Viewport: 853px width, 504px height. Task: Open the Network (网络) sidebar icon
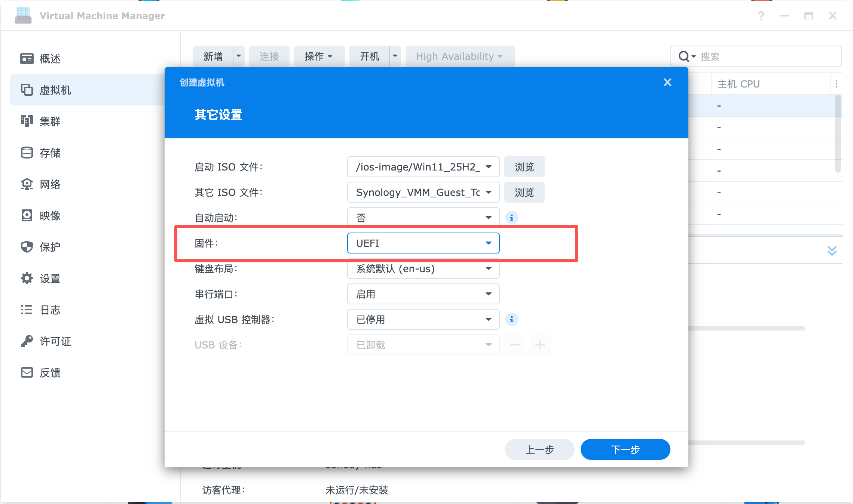(27, 184)
